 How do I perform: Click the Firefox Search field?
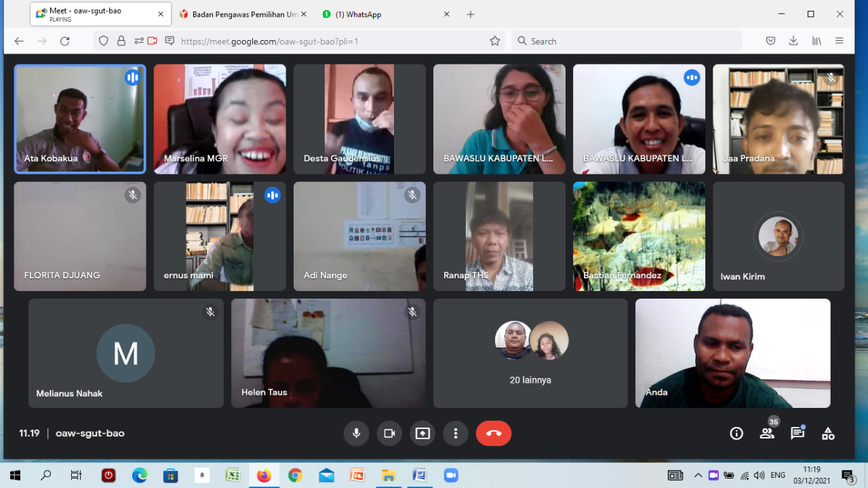627,41
